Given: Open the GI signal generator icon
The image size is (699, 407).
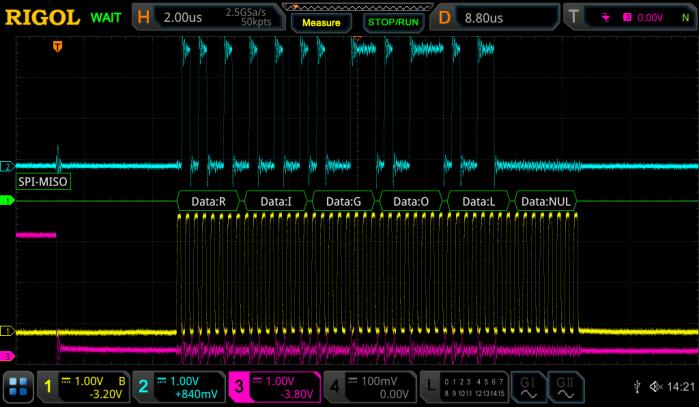Looking at the screenshot, I should point(529,387).
